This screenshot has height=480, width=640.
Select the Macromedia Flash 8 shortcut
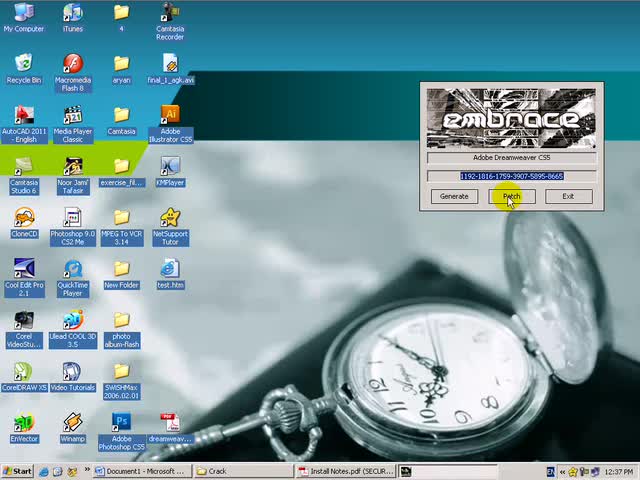pos(73,72)
